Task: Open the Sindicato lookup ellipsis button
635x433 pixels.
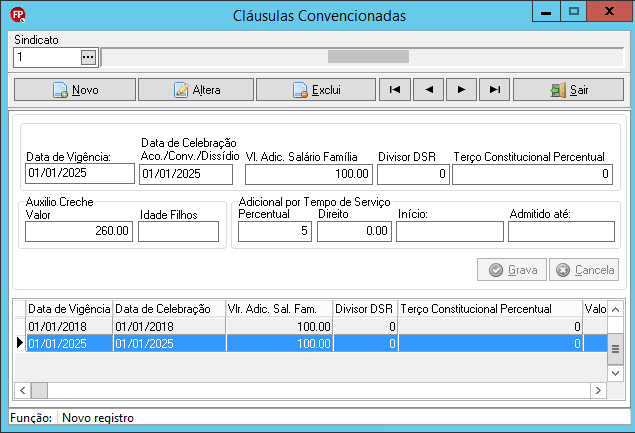Action: point(88,57)
